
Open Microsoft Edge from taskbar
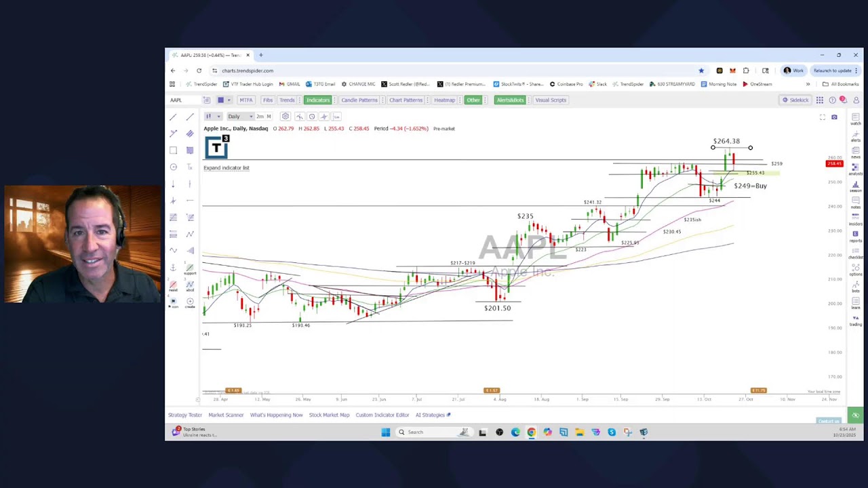point(515,432)
